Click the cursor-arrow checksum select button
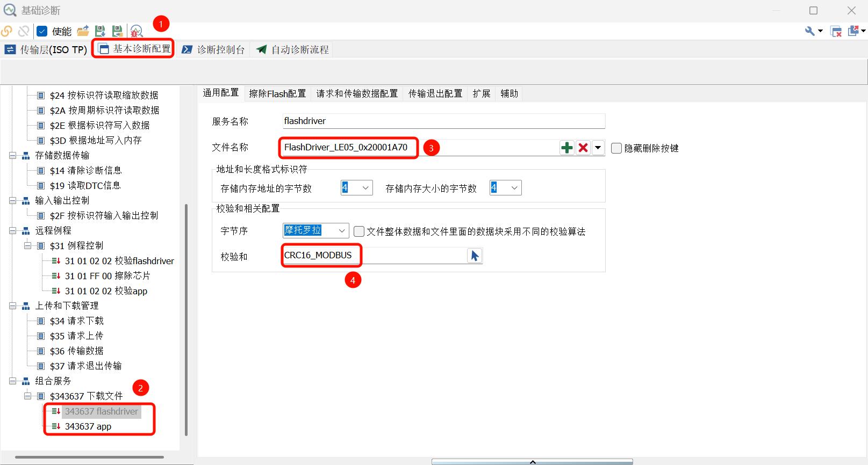868x465 pixels. (475, 256)
